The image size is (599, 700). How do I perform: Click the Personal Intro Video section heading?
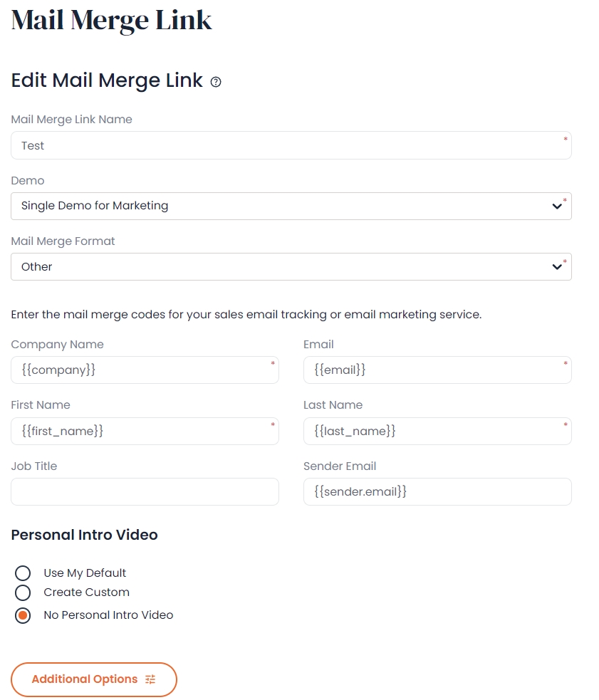coord(85,535)
